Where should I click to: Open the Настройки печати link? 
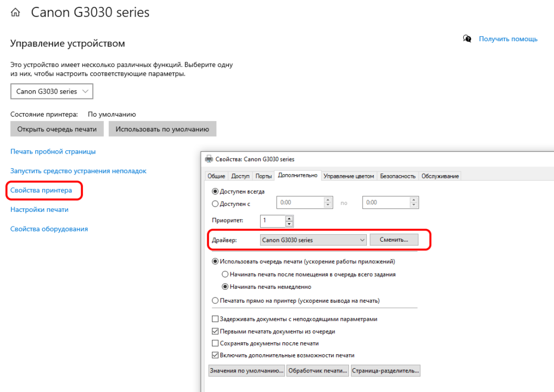39,210
